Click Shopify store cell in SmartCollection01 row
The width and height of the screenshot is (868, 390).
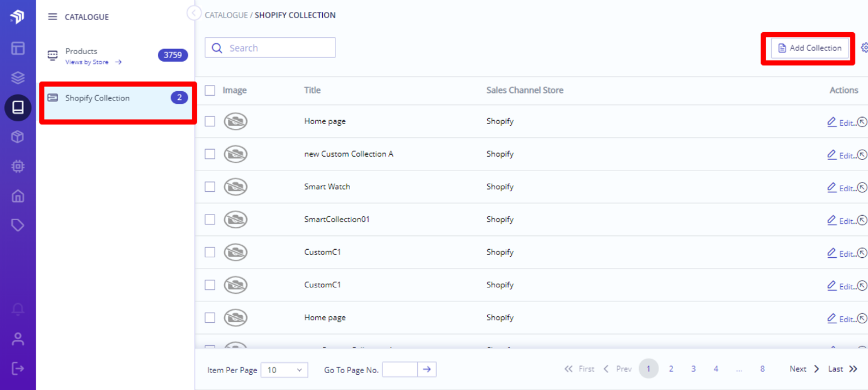pos(500,220)
